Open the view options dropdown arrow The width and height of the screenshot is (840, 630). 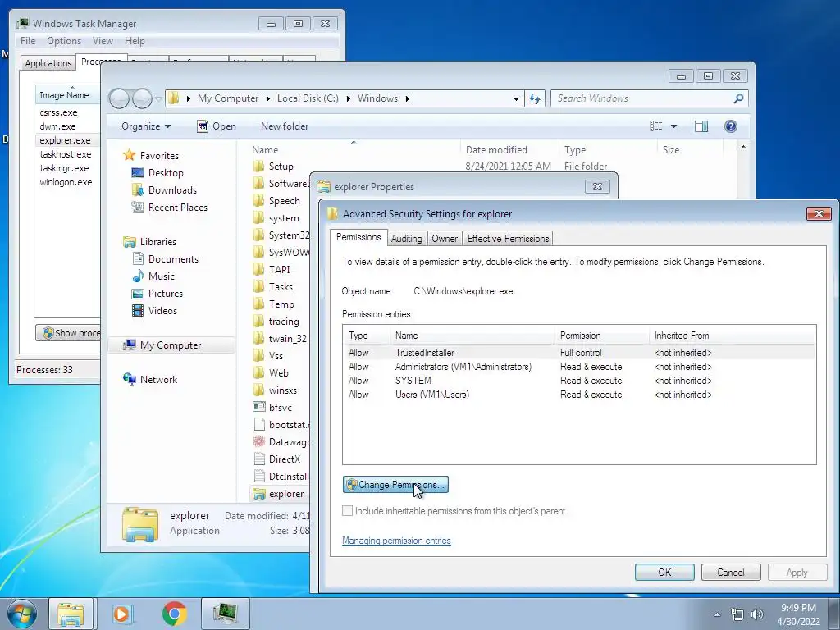(x=674, y=126)
